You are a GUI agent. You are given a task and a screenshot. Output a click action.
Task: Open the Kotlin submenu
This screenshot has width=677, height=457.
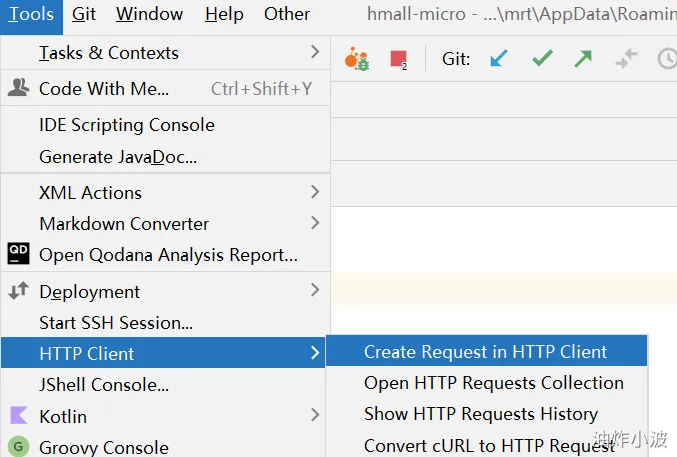163,416
